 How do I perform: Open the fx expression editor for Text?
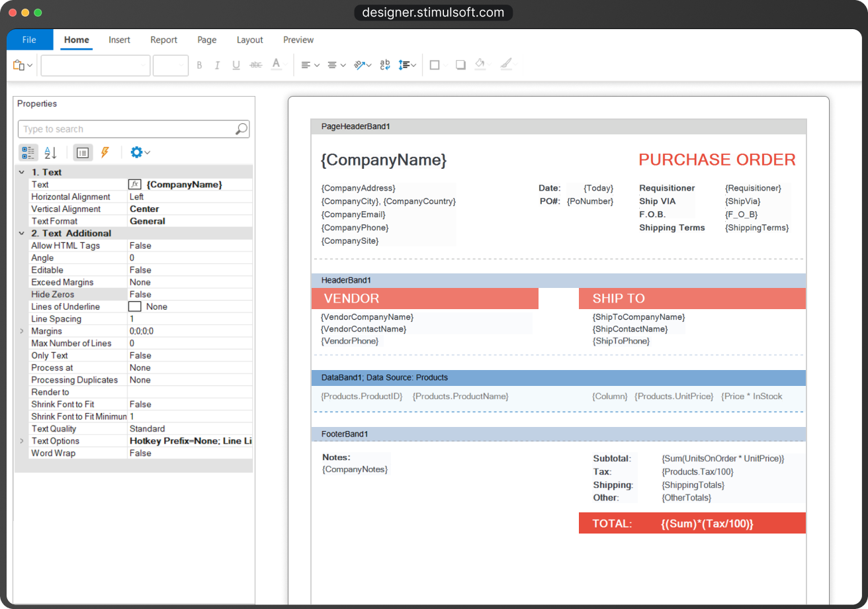pyautogui.click(x=134, y=185)
